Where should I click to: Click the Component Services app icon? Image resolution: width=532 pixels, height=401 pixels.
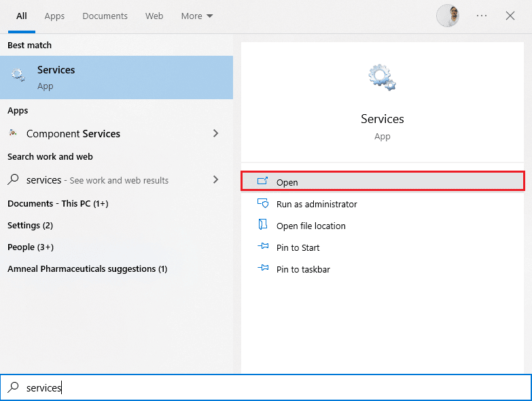tap(13, 134)
